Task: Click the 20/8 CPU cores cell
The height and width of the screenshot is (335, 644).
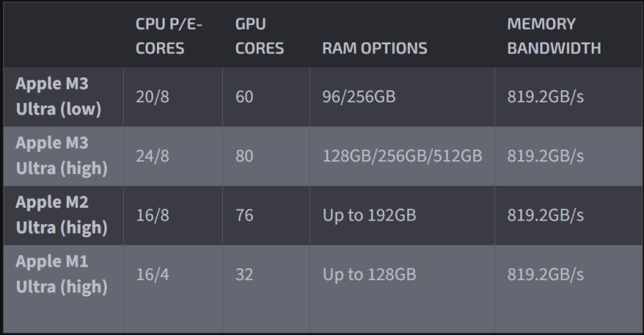Action: [153, 97]
